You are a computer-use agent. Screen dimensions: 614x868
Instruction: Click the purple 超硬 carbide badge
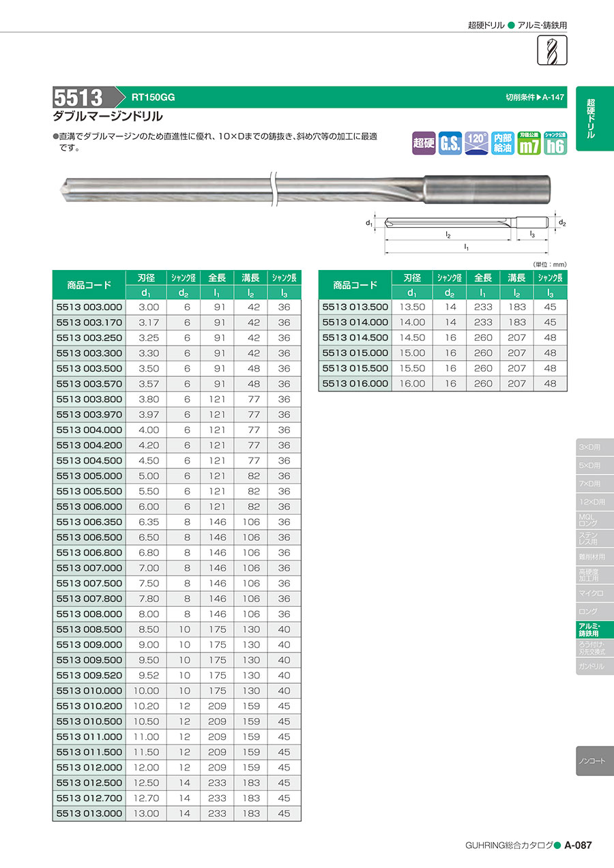tap(424, 143)
